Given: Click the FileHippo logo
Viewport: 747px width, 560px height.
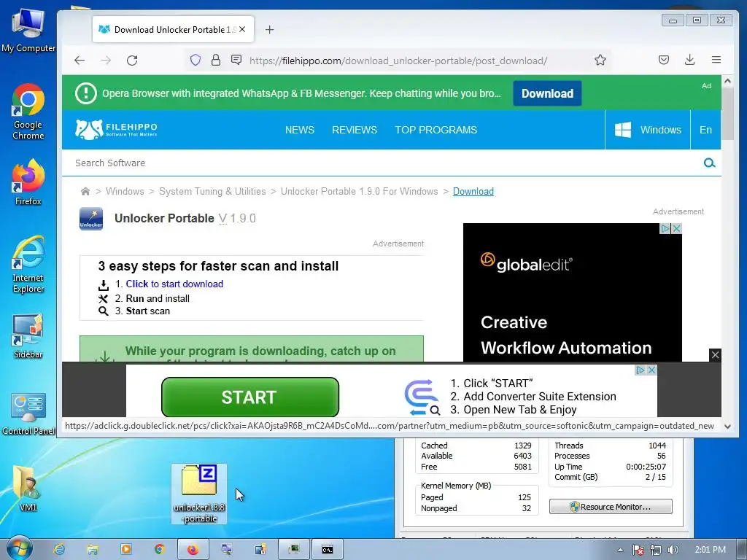Looking at the screenshot, I should (x=116, y=130).
